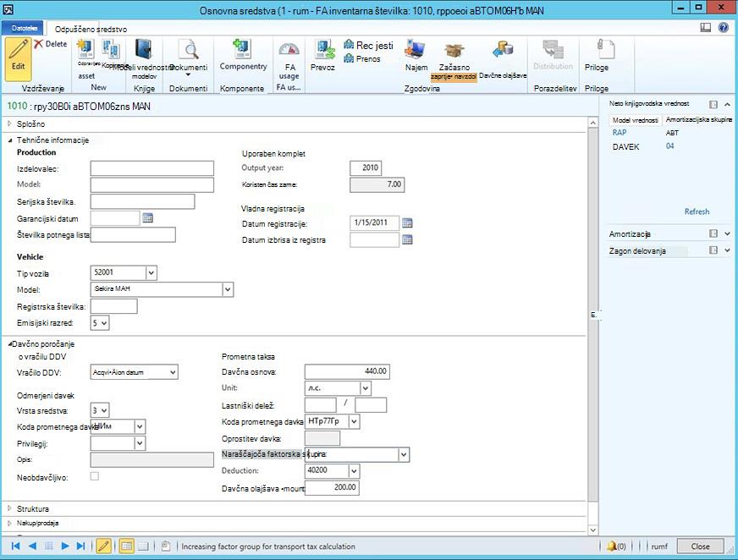This screenshot has width=738, height=560.
Task: Open help icon at top right
Action: 724,28
